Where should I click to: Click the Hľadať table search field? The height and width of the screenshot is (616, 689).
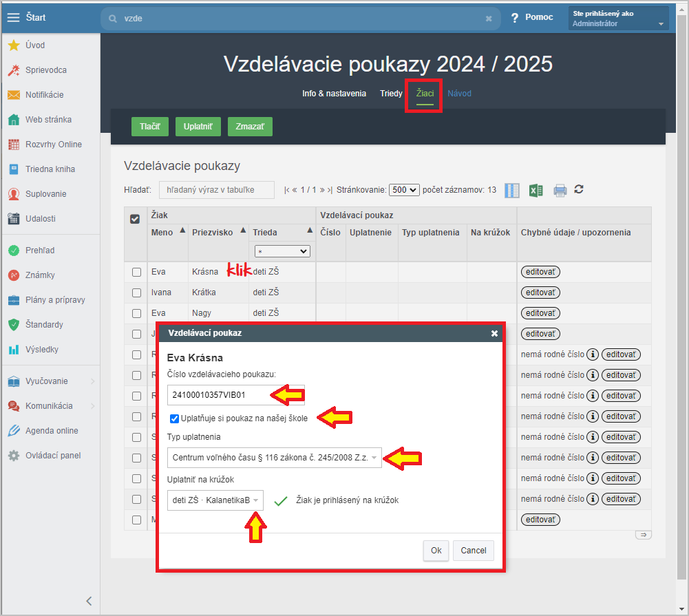click(x=217, y=190)
